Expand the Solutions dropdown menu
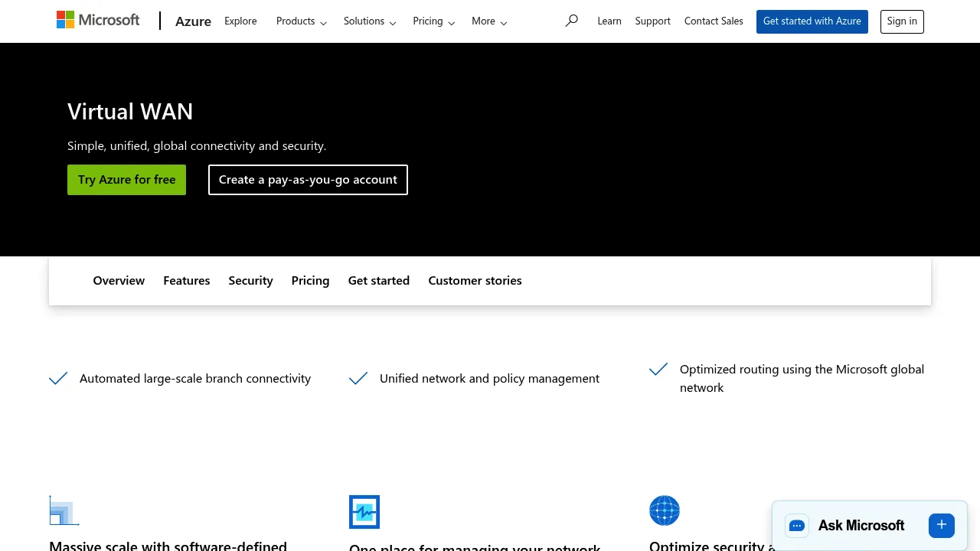The image size is (980, 551). pyautogui.click(x=370, y=21)
